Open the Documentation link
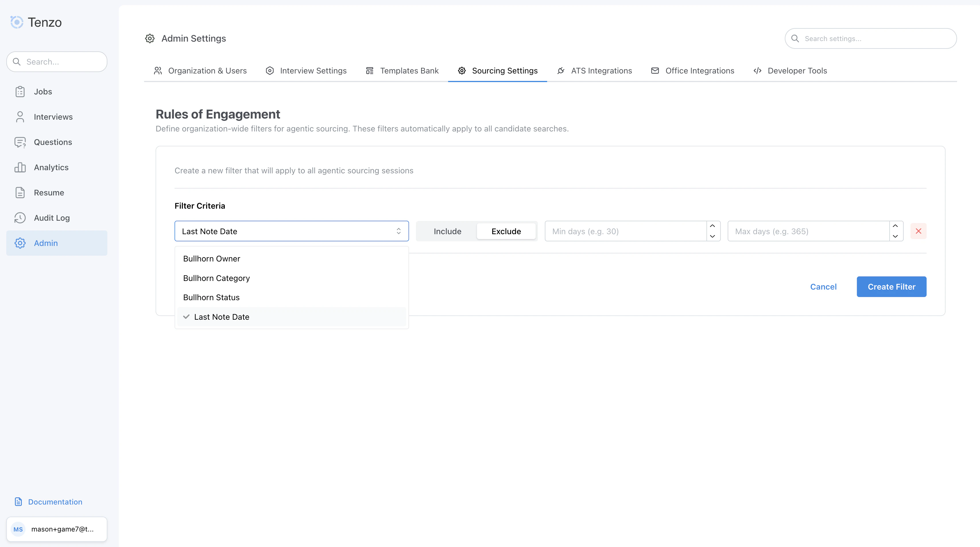980x547 pixels. pos(55,502)
